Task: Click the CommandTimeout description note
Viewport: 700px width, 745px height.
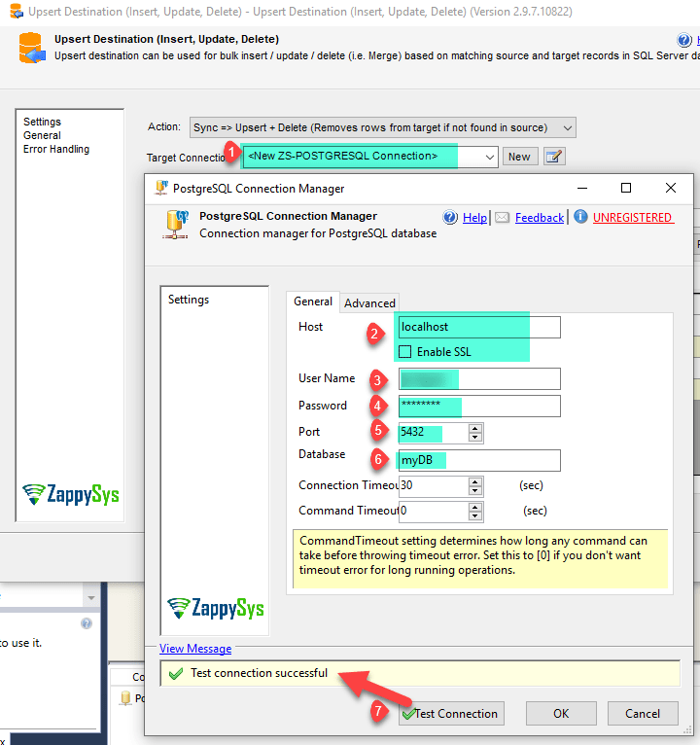Action: pyautogui.click(x=480, y=558)
